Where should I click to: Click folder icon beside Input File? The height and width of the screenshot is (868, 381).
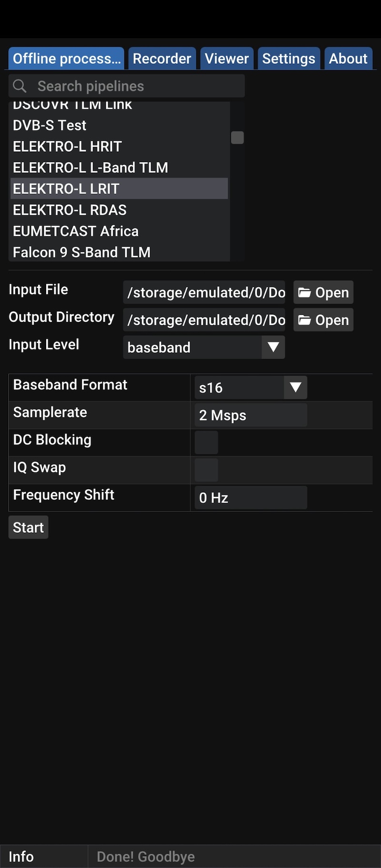(304, 292)
